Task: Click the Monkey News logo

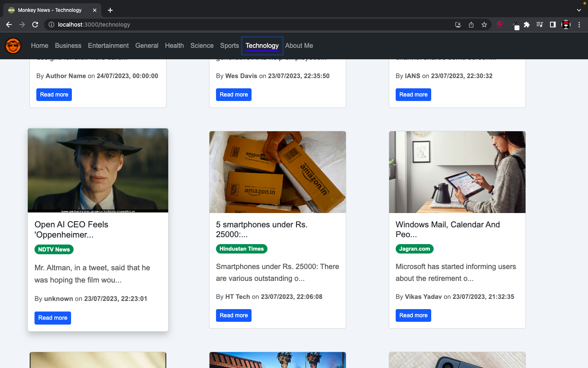Action: pos(13,46)
